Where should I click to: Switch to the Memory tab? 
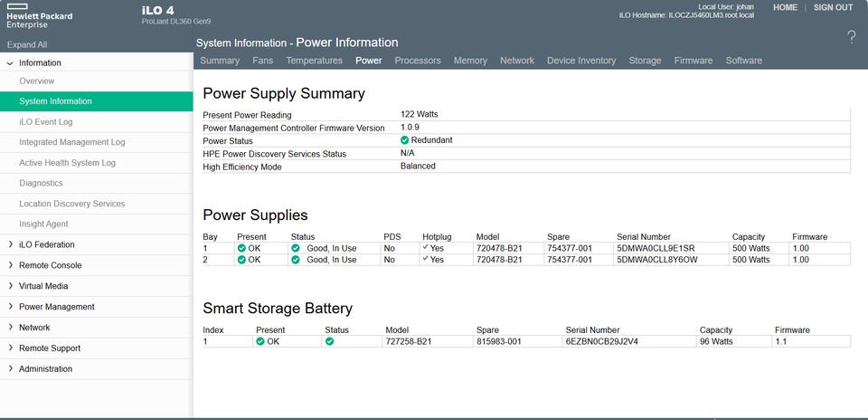pyautogui.click(x=470, y=61)
